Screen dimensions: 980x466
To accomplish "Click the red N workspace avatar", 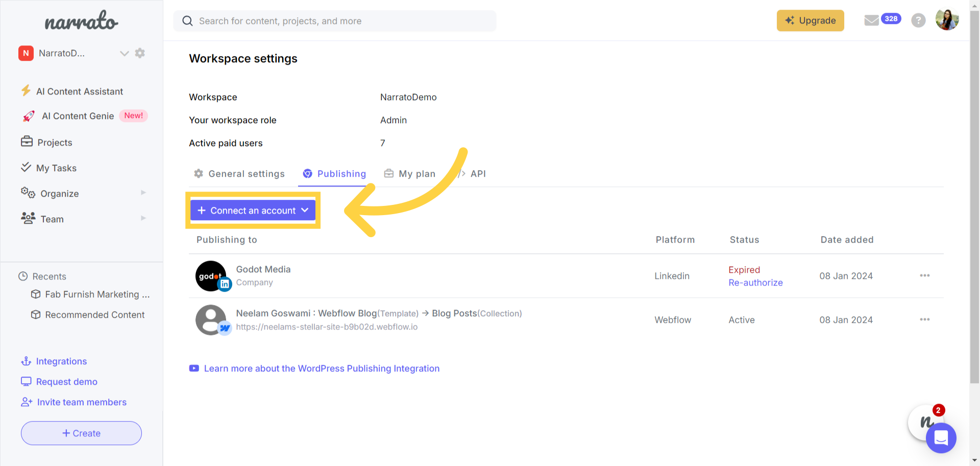I will 26,53.
